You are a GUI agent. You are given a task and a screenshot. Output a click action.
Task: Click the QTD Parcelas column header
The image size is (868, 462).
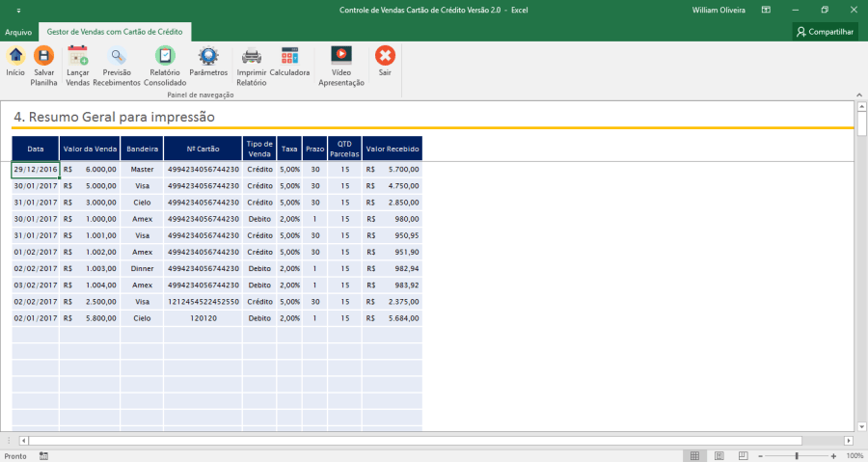coord(344,149)
